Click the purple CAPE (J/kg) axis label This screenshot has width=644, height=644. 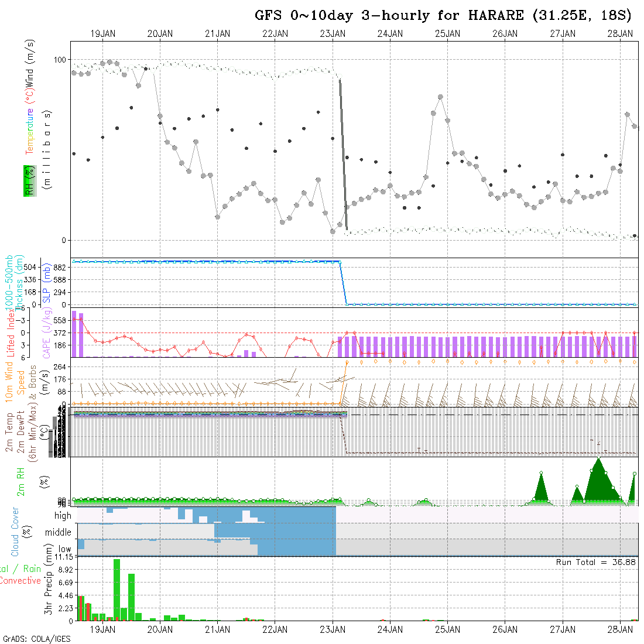pyautogui.click(x=30, y=332)
